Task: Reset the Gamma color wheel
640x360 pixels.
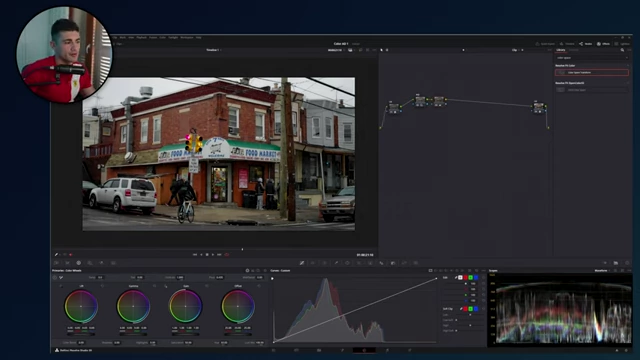Action: [154, 286]
